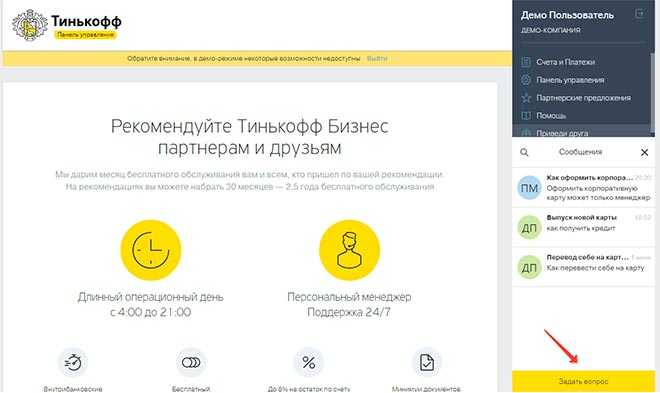This screenshot has height=393, width=660.
Task: Click text До 6% на остаток по счету
Action: (309, 389)
